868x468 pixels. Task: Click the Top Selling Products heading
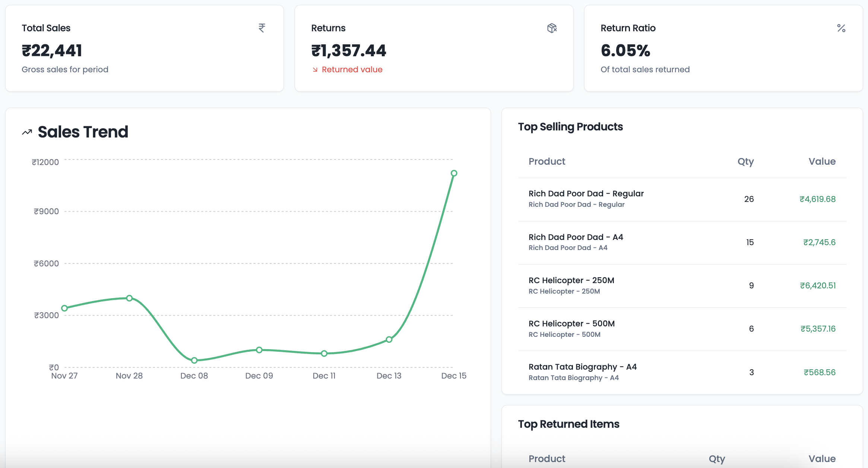(570, 127)
